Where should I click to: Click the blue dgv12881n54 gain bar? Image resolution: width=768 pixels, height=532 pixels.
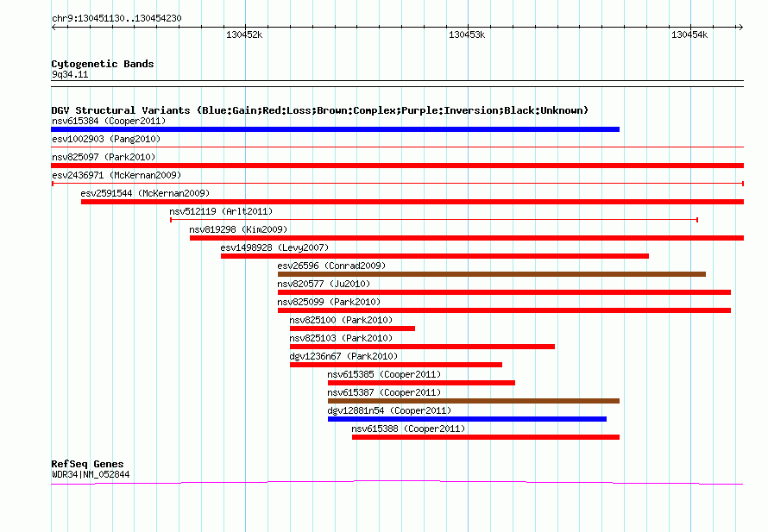(467, 419)
